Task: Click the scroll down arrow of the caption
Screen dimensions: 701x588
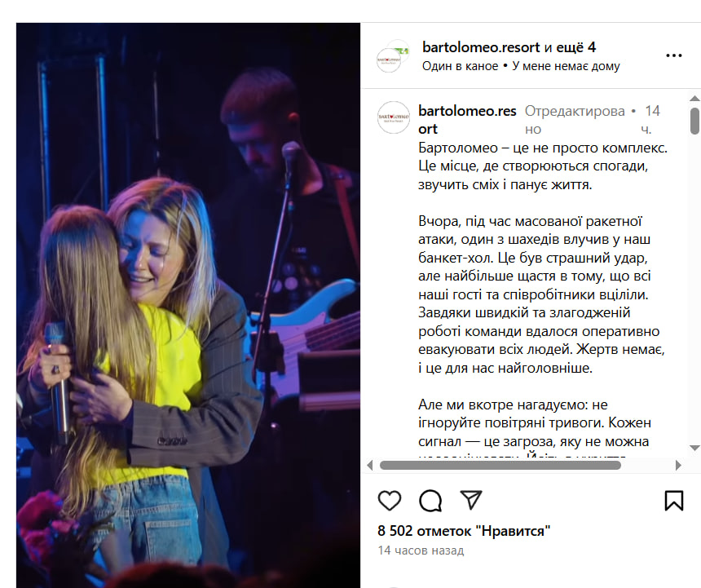Action: click(x=694, y=448)
